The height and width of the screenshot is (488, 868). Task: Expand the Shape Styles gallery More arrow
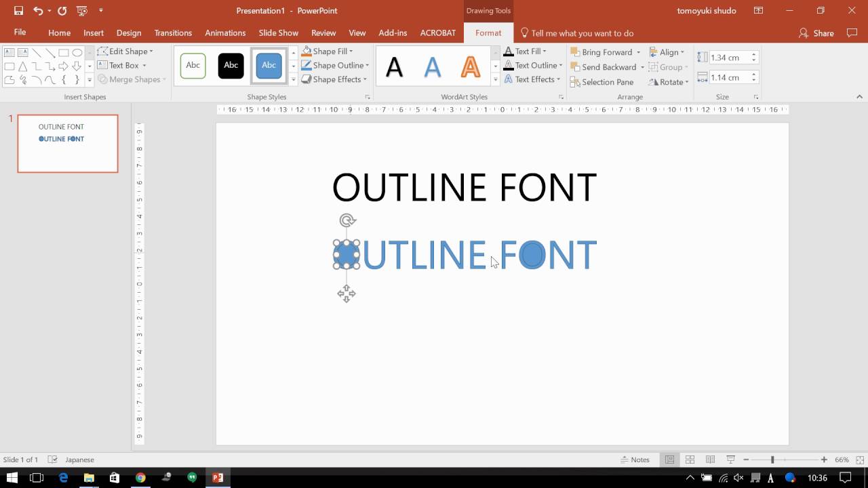pos(294,80)
